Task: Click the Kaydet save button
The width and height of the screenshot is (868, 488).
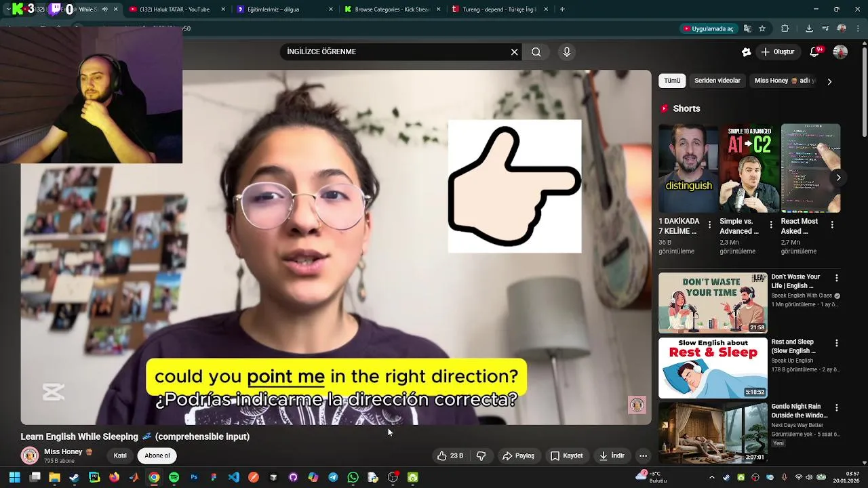Action: (566, 456)
